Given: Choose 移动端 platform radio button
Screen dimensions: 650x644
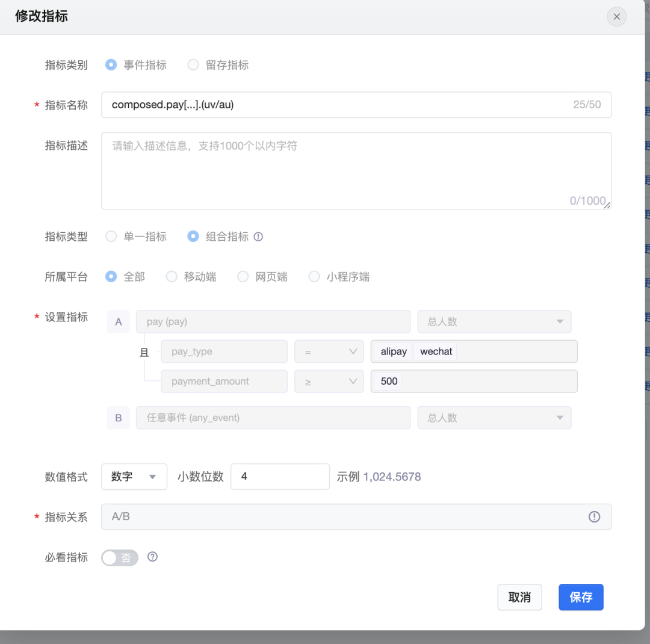Looking at the screenshot, I should tap(172, 277).
